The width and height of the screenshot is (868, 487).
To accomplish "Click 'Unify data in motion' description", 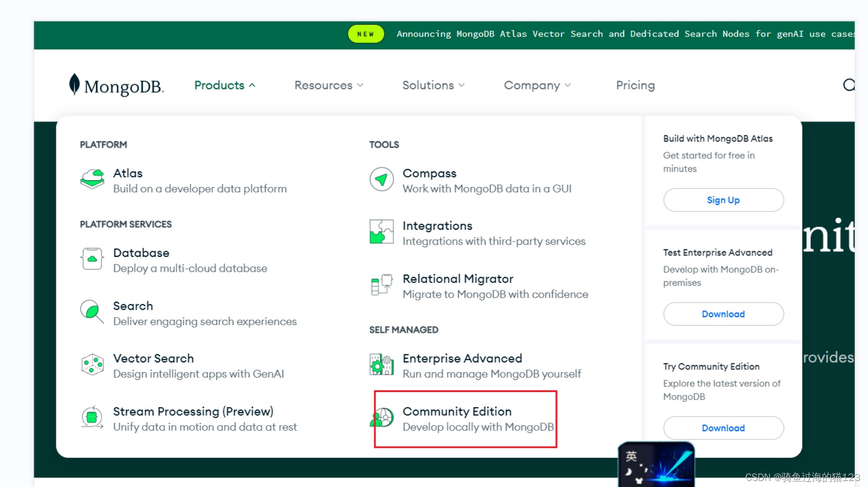I will click(x=205, y=427).
